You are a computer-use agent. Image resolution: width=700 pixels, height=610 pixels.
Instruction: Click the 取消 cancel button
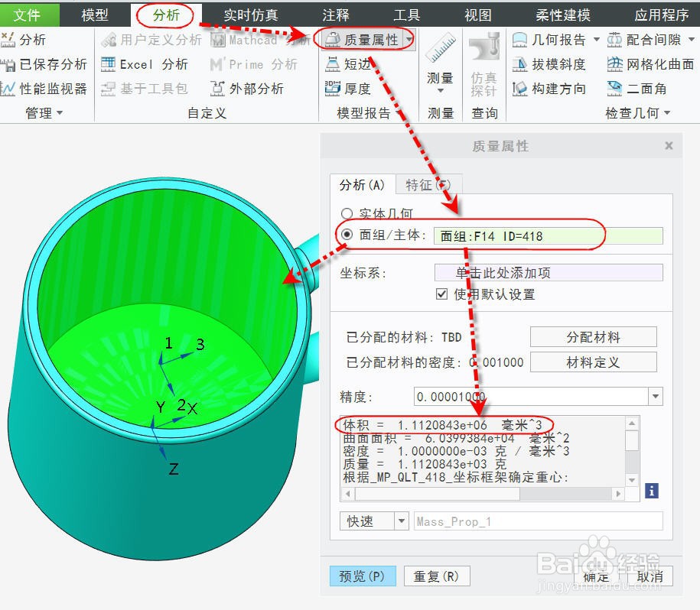(x=650, y=576)
